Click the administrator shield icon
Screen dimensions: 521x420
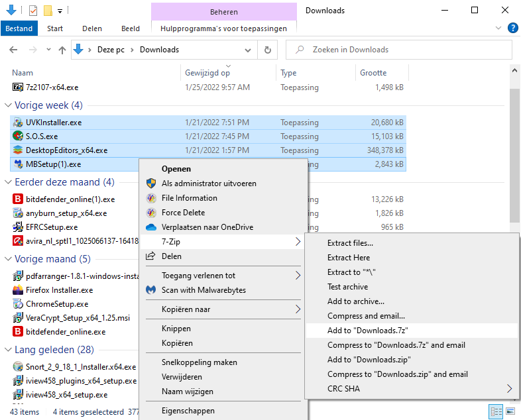[150, 184]
